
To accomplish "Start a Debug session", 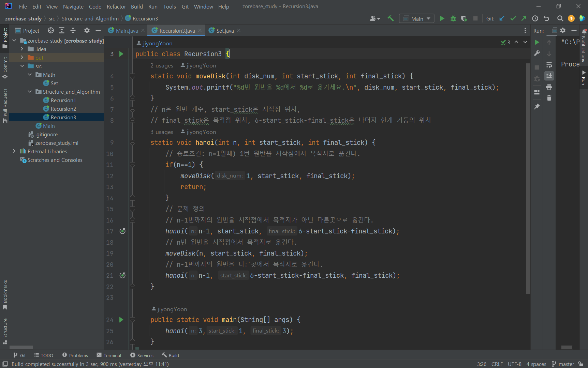I will pyautogui.click(x=453, y=18).
